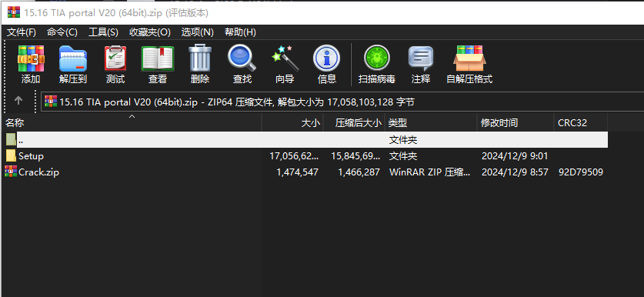The image size is (644, 297).
Task: Sort by 大小 column header
Action: [292, 122]
